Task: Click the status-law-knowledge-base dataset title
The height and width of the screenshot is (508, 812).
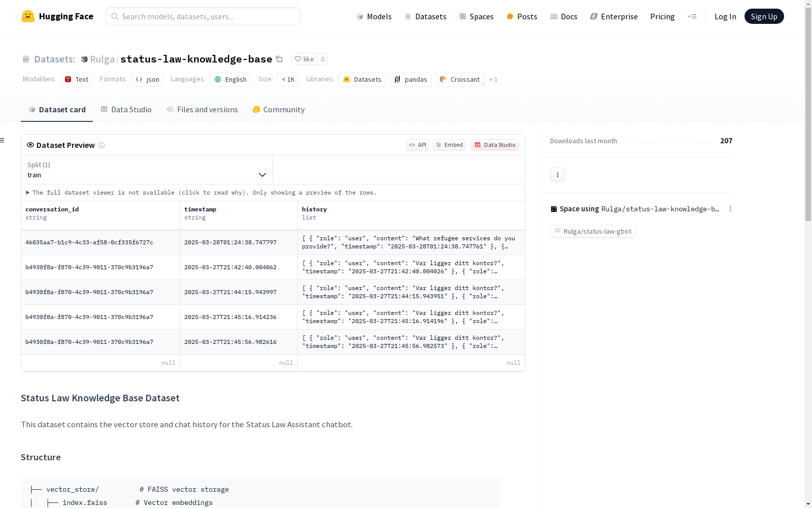Action: pos(196,59)
